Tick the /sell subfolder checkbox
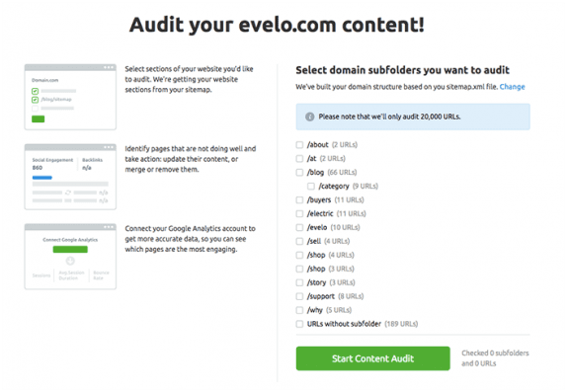Screen dimensions: 567x392 click(x=299, y=241)
